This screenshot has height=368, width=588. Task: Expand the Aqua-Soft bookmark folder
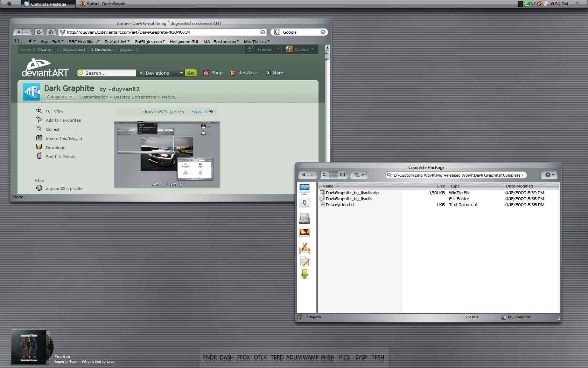coord(52,41)
